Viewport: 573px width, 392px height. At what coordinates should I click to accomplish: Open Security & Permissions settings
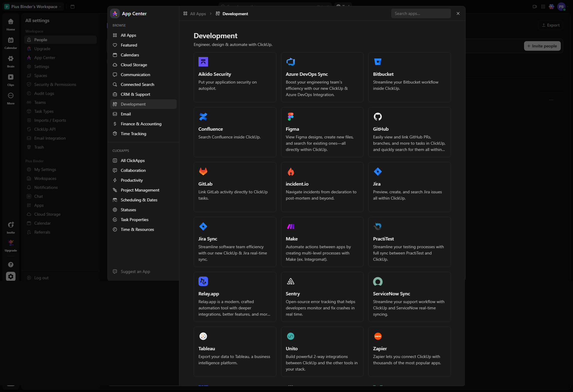[x=61, y=84]
